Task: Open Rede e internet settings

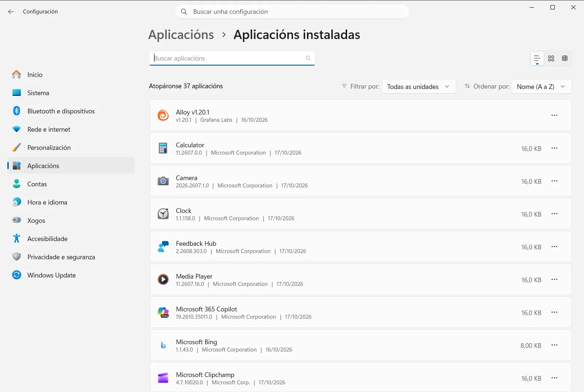Action: click(x=71, y=129)
